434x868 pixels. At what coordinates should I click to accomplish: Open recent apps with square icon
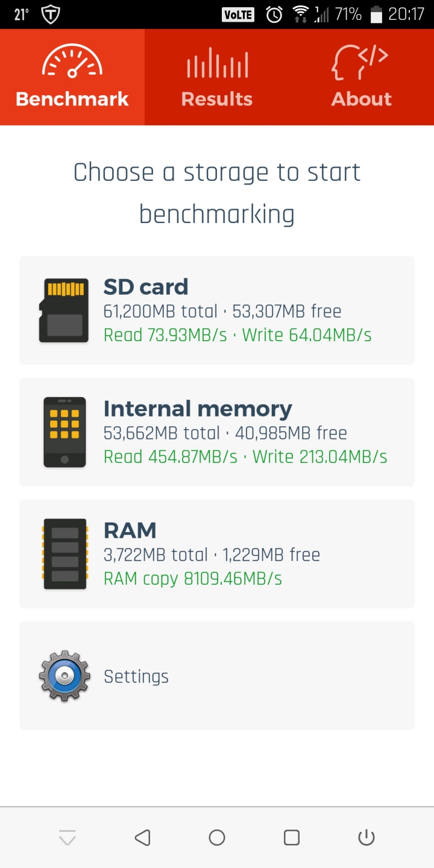(x=292, y=837)
